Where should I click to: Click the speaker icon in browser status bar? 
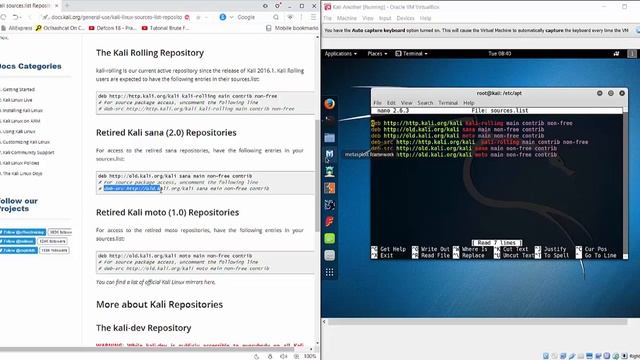283,356
